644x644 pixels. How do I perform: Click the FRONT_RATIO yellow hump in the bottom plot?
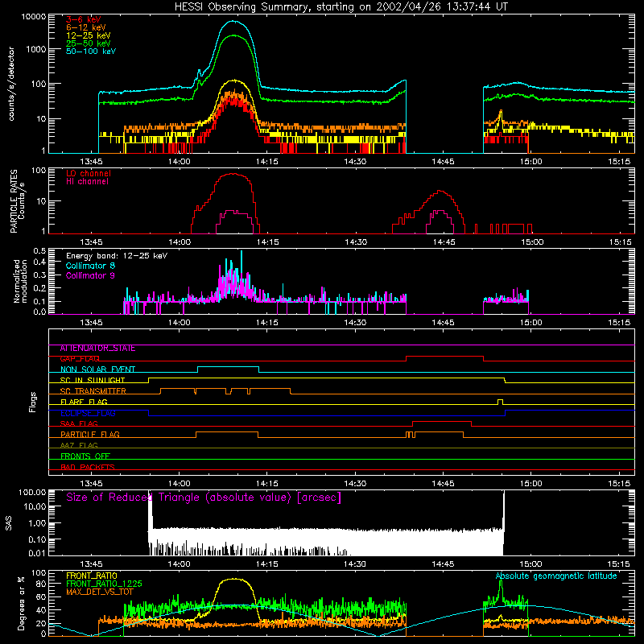(233, 579)
